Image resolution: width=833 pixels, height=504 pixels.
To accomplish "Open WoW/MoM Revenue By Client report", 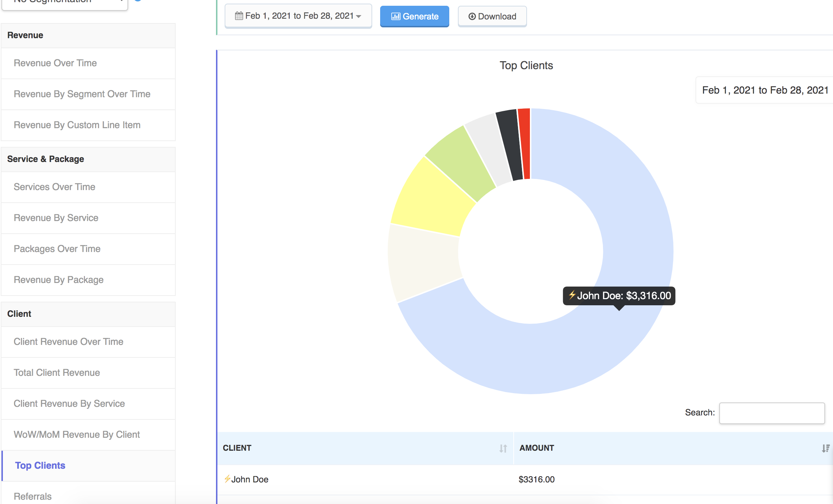I will [x=77, y=435].
